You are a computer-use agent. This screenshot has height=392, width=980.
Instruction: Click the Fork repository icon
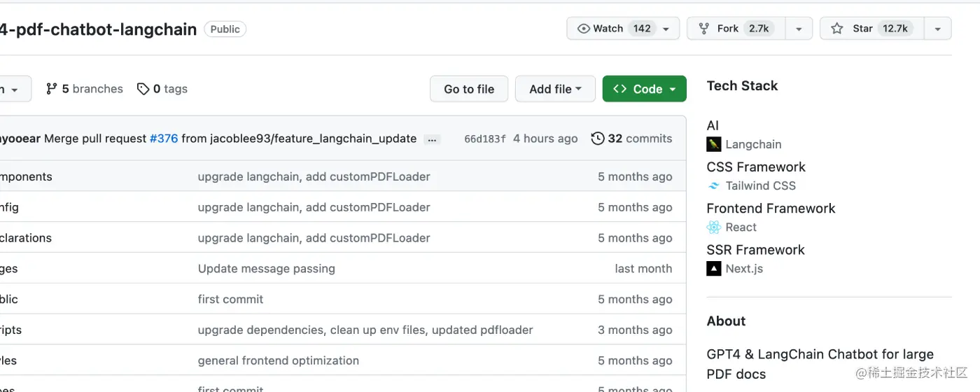[x=704, y=29]
